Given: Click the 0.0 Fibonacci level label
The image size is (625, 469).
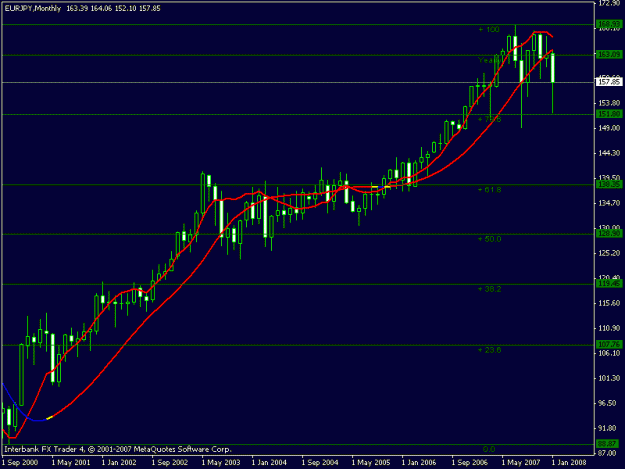Looking at the screenshot, I should (x=489, y=449).
